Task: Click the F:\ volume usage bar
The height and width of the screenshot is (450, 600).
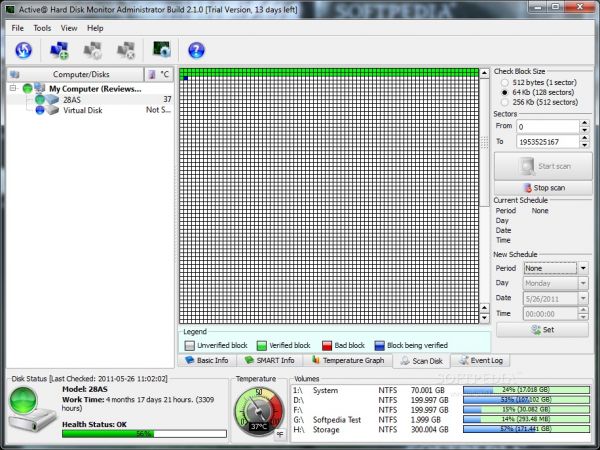Action: click(526, 409)
